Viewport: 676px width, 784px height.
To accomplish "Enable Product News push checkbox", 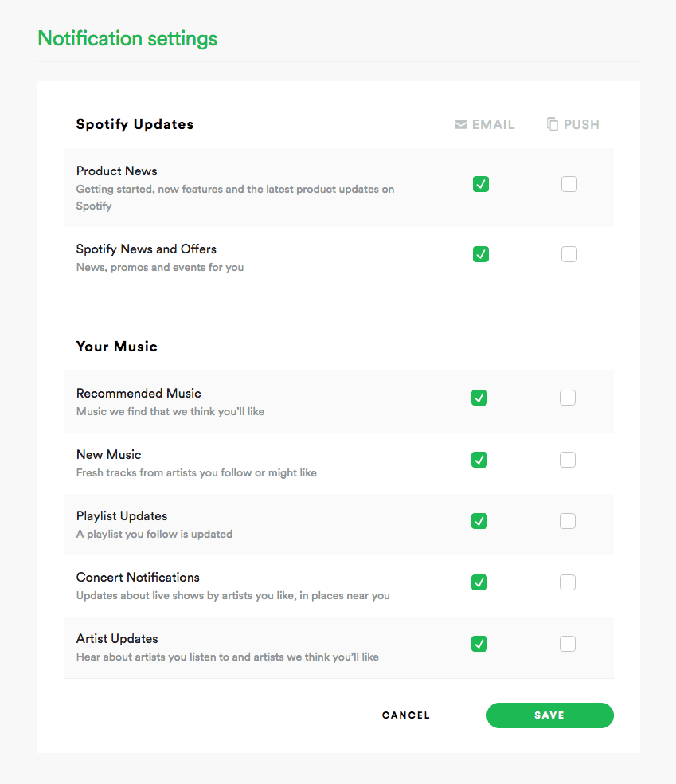I will (x=569, y=184).
